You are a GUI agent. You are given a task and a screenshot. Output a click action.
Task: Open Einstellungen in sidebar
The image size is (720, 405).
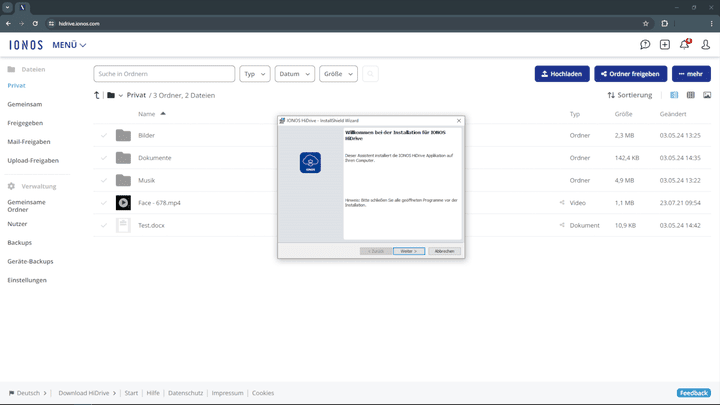click(27, 280)
